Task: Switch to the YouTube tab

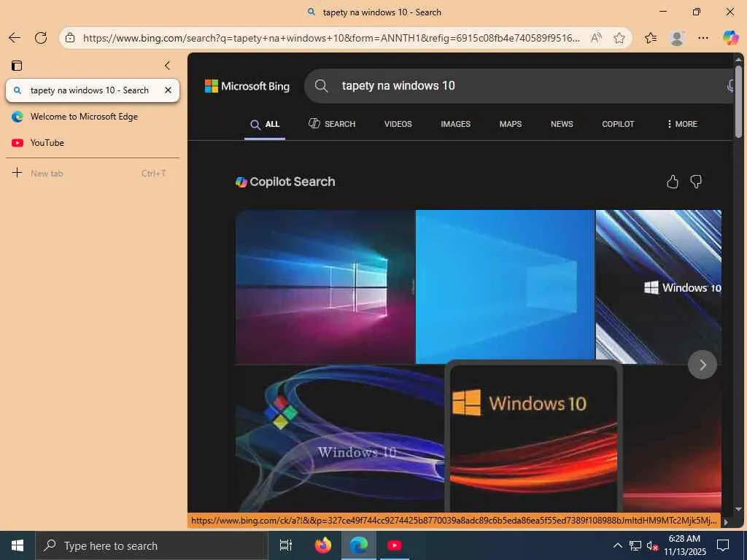Action: click(x=93, y=143)
